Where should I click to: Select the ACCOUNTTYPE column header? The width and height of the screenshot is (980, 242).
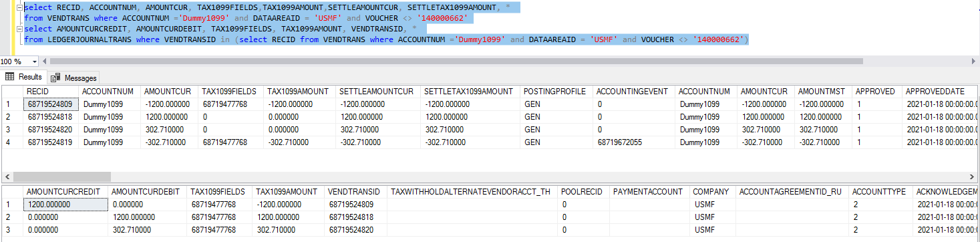[881, 192]
